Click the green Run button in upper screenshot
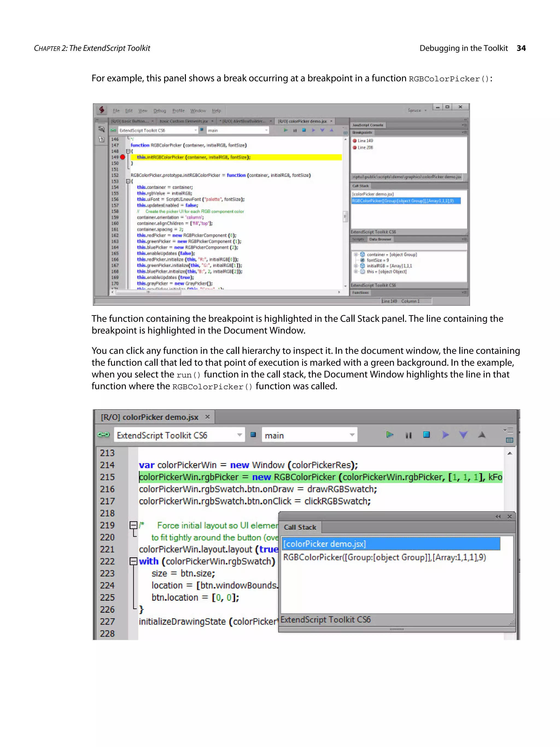 [285, 130]
